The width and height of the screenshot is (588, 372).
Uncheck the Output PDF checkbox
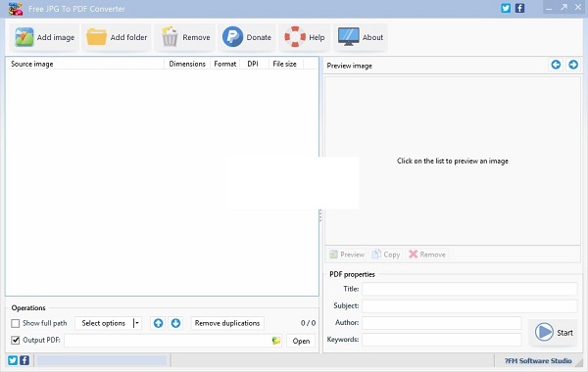(16, 340)
